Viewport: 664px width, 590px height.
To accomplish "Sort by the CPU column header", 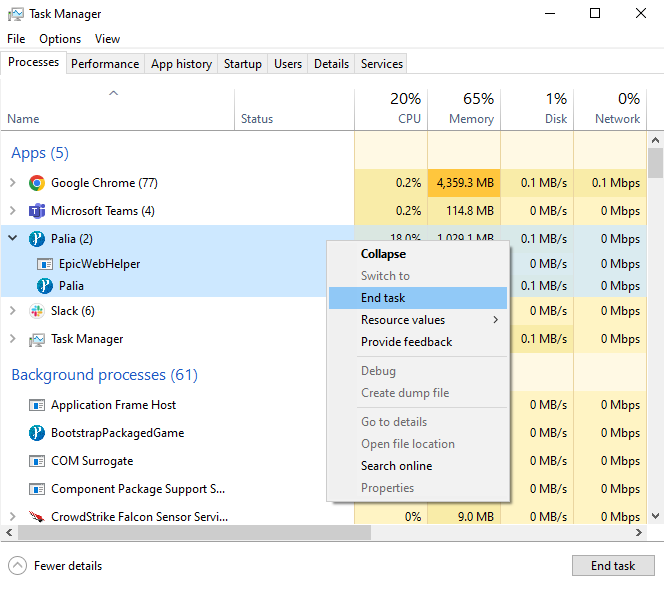I will (391, 110).
